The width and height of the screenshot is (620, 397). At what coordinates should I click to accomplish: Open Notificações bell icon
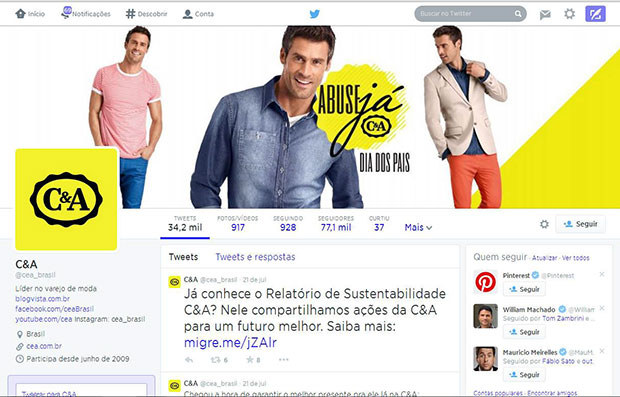pyautogui.click(x=66, y=13)
